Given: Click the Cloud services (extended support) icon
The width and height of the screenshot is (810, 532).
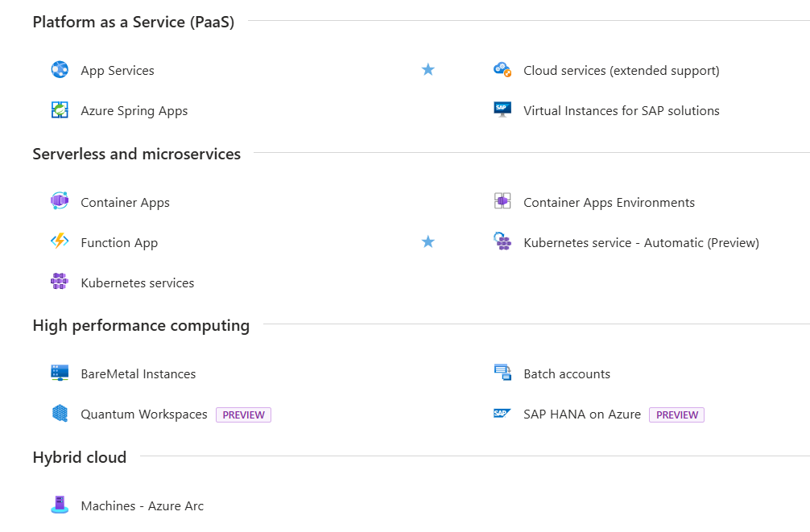Looking at the screenshot, I should (502, 69).
